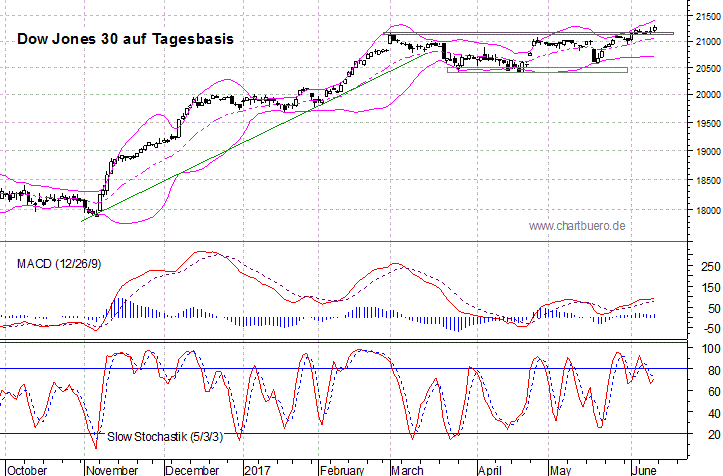Click the stochastic axis value 80

pyautogui.click(x=714, y=370)
